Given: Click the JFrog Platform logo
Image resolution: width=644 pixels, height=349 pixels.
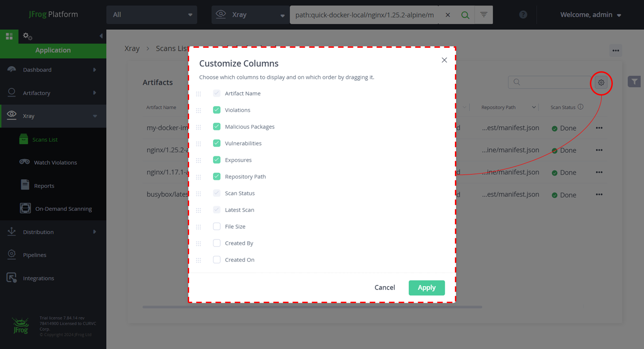Looking at the screenshot, I should (x=53, y=14).
